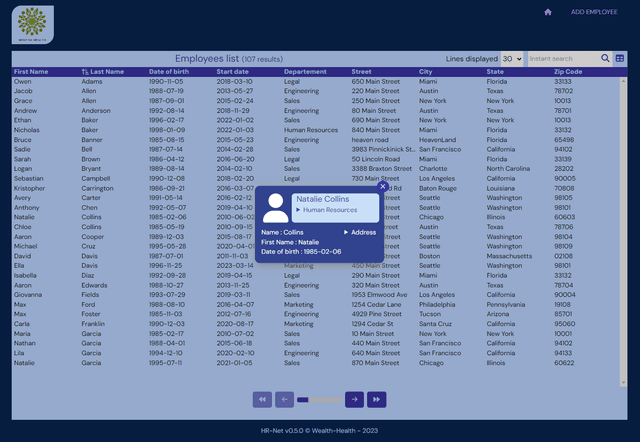Click the employee avatar in the popup

click(276, 208)
